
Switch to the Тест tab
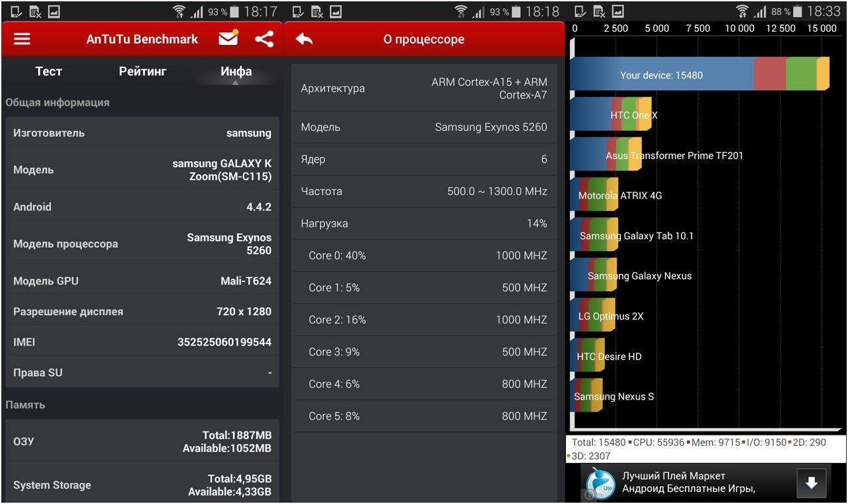(x=49, y=71)
